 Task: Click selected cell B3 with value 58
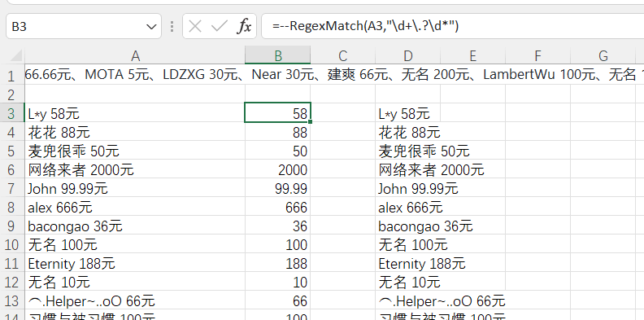pyautogui.click(x=277, y=112)
